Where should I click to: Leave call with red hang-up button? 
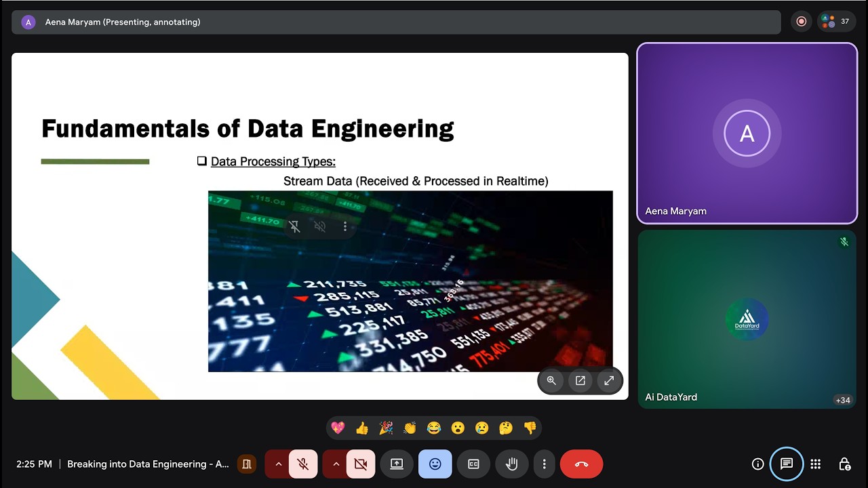point(581,464)
